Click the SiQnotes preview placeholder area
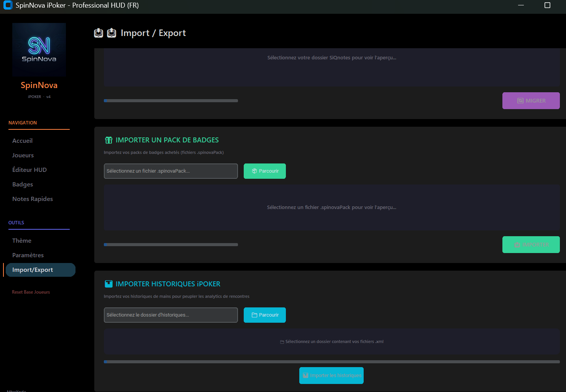 [x=332, y=68]
